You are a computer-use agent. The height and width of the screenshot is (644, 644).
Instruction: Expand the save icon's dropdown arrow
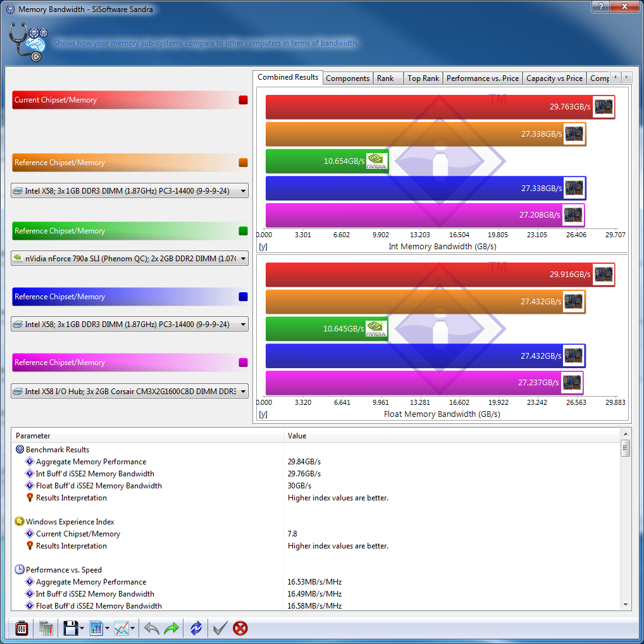[82, 628]
